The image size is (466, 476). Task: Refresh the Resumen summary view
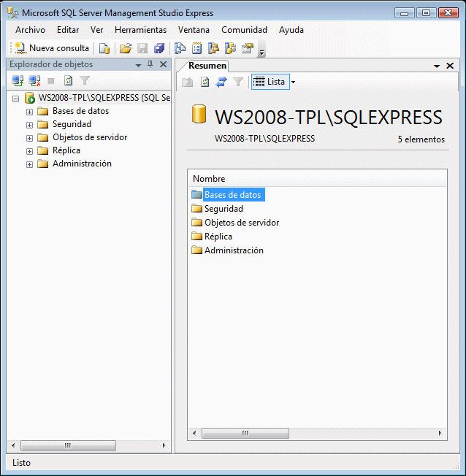click(205, 82)
